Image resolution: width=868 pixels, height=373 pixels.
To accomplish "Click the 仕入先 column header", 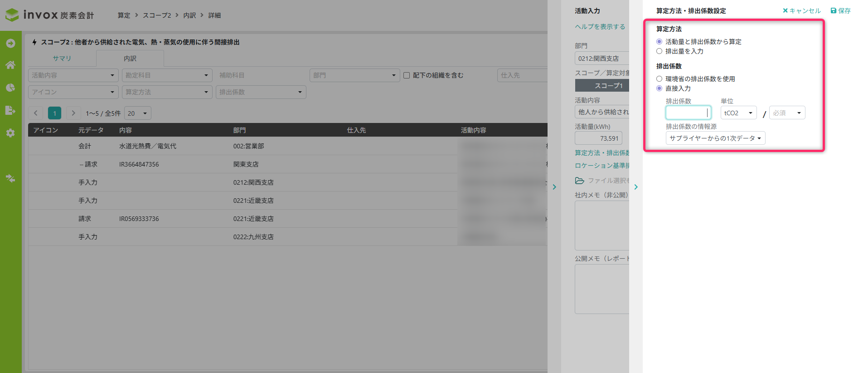I will [356, 130].
